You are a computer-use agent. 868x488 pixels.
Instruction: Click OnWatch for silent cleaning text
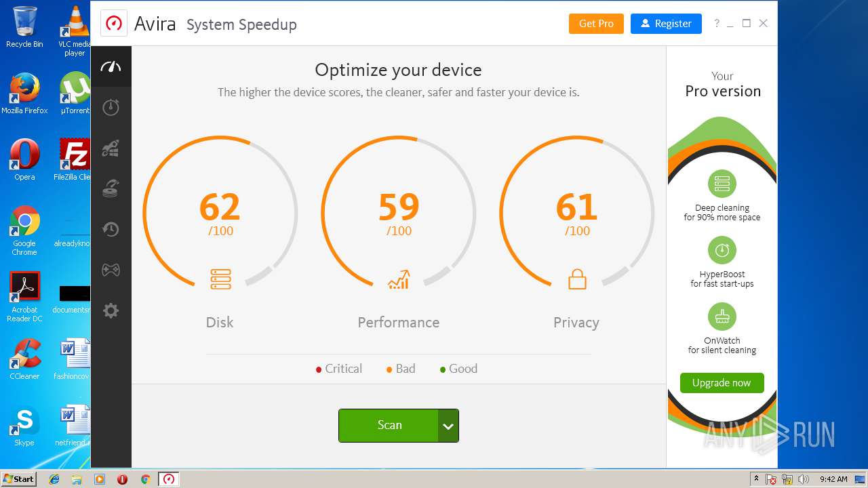(x=722, y=346)
